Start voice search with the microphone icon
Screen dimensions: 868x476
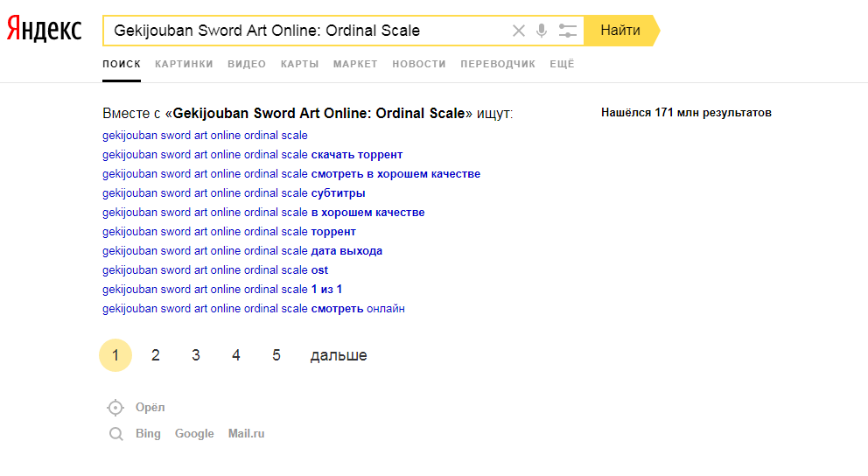pos(542,31)
